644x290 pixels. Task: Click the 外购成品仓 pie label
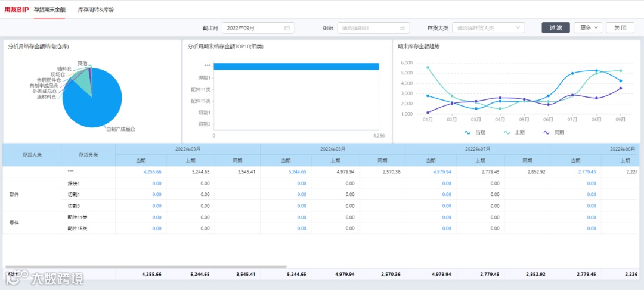click(x=44, y=92)
